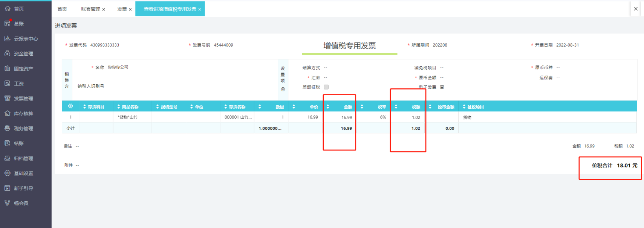
Task: Click invoice date 2022-08-31
Action: [568, 45]
